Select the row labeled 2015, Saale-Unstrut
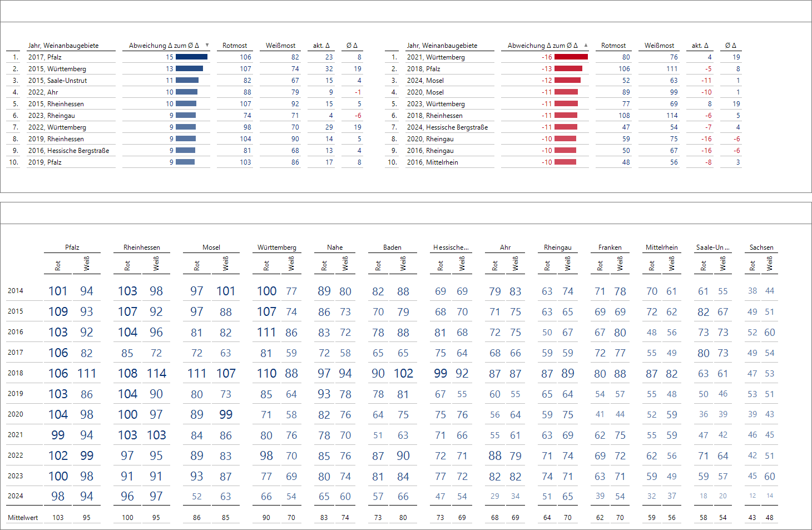The width and height of the screenshot is (812, 530). coord(57,81)
